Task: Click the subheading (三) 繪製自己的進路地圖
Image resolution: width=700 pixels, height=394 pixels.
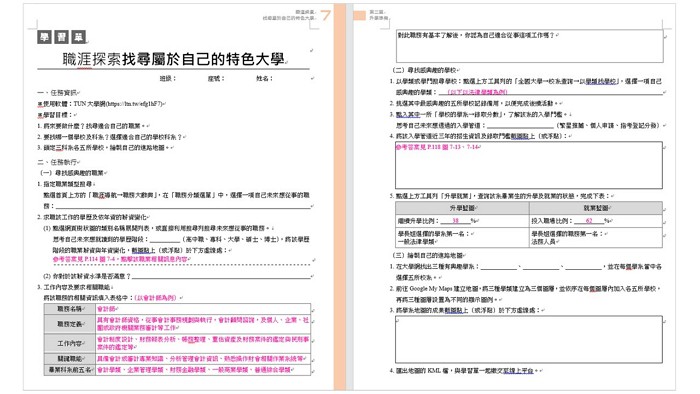Action: coord(428,255)
